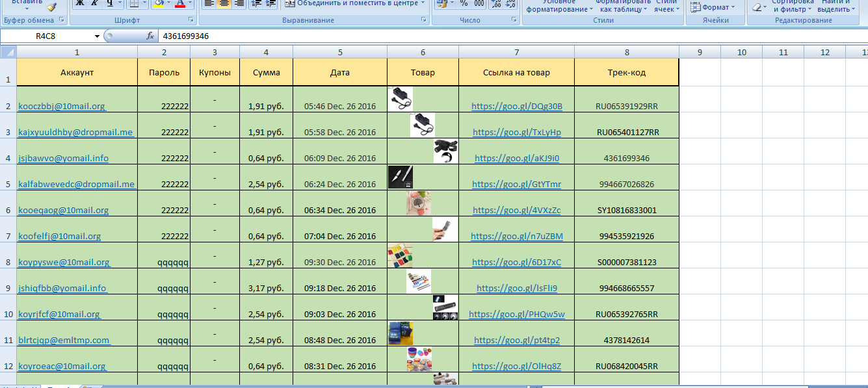Click product thumbnail in row 2
Image resolution: width=868 pixels, height=388 pixels.
[400, 99]
